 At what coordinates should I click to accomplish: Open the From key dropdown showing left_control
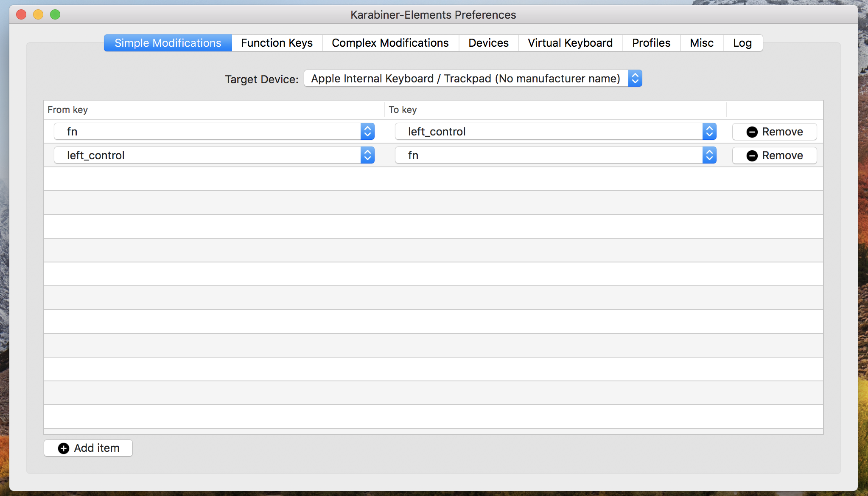point(214,155)
